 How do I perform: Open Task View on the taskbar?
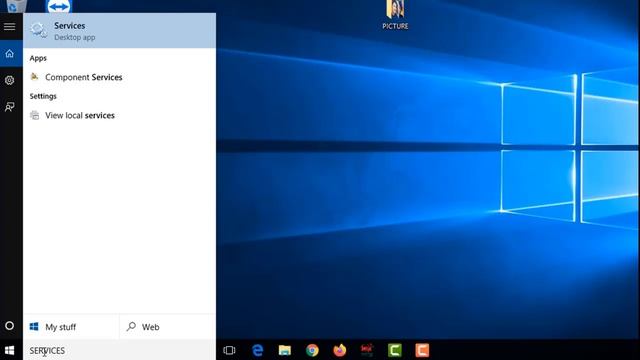coord(229,350)
